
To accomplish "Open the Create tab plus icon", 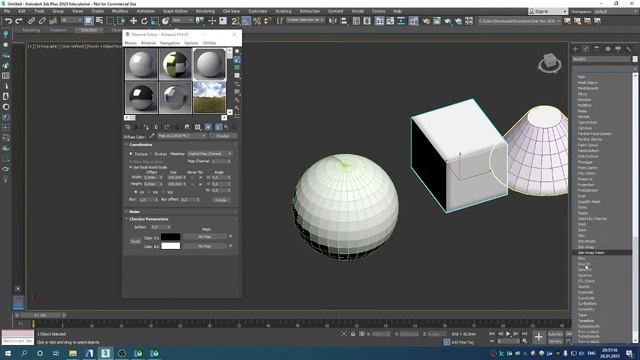I will click(x=576, y=49).
